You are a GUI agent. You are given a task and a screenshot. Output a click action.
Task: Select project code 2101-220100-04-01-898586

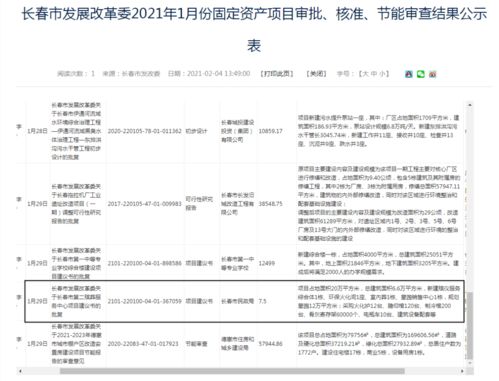pos(145,263)
